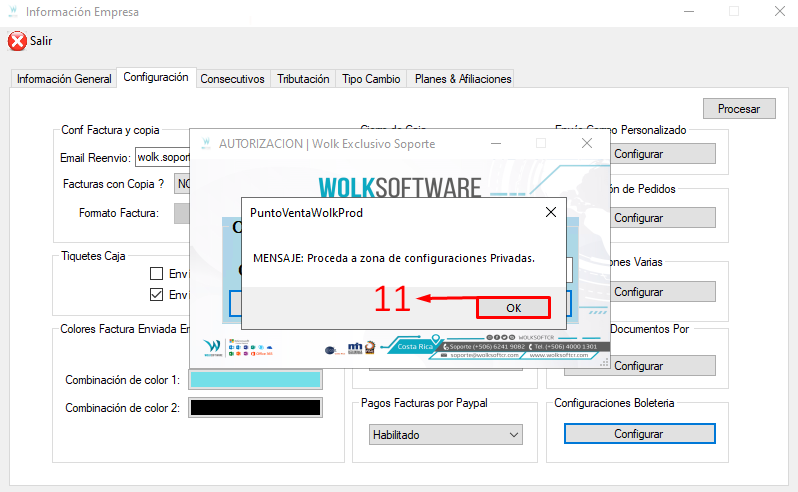Image resolution: width=798 pixels, height=492 pixels.
Task: Close the AUTORIZACION Wolk Exclusivo Soporte window
Action: pos(587,143)
